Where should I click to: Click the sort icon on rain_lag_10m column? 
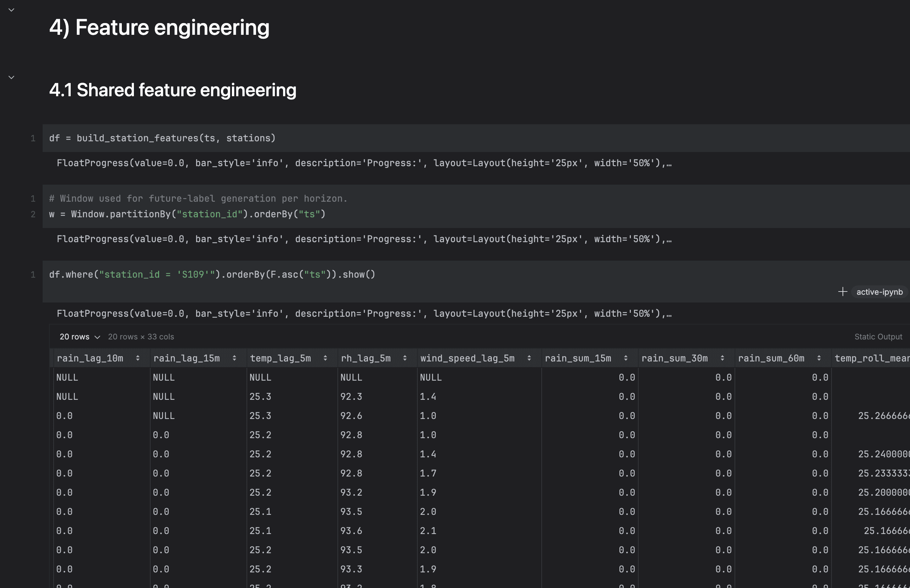[137, 358]
